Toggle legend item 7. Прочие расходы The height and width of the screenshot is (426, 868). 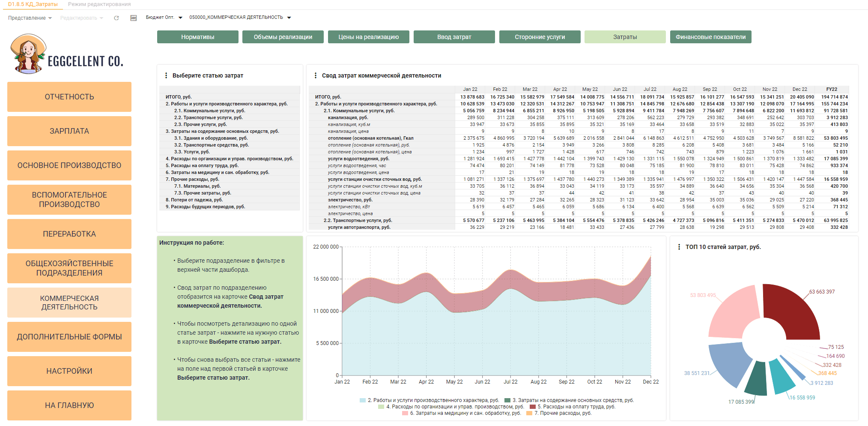(x=559, y=413)
